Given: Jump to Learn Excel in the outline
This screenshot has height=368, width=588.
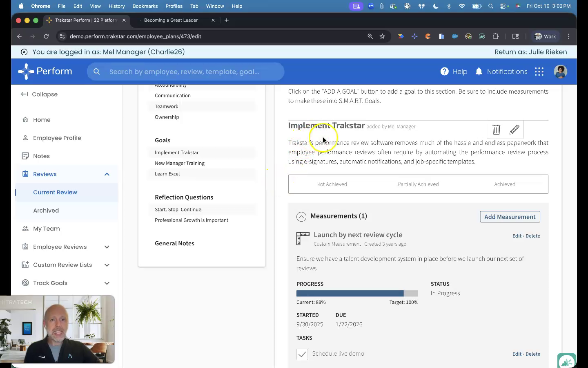Looking at the screenshot, I should point(167,174).
